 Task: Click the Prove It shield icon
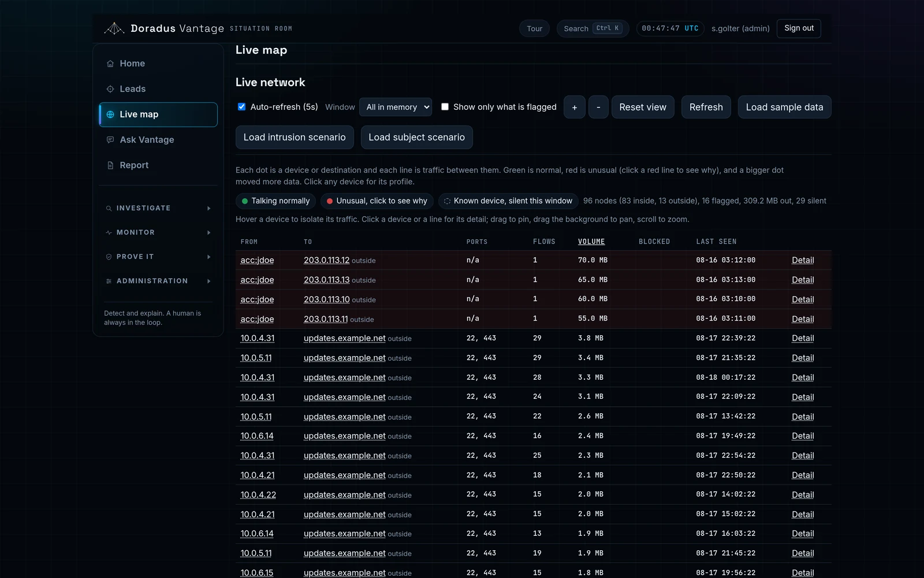tap(109, 257)
